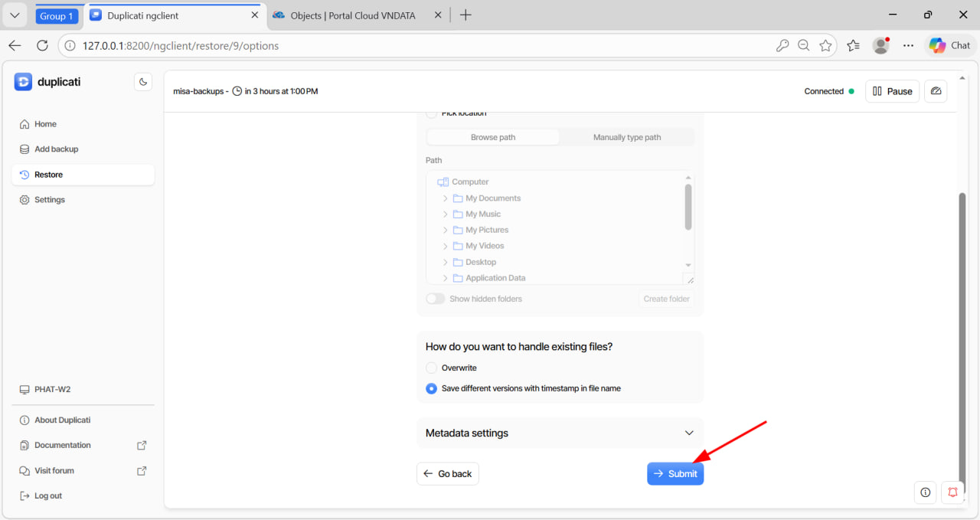This screenshot has height=520, width=980.
Task: Click browser zoom magnifier icon
Action: point(803,46)
